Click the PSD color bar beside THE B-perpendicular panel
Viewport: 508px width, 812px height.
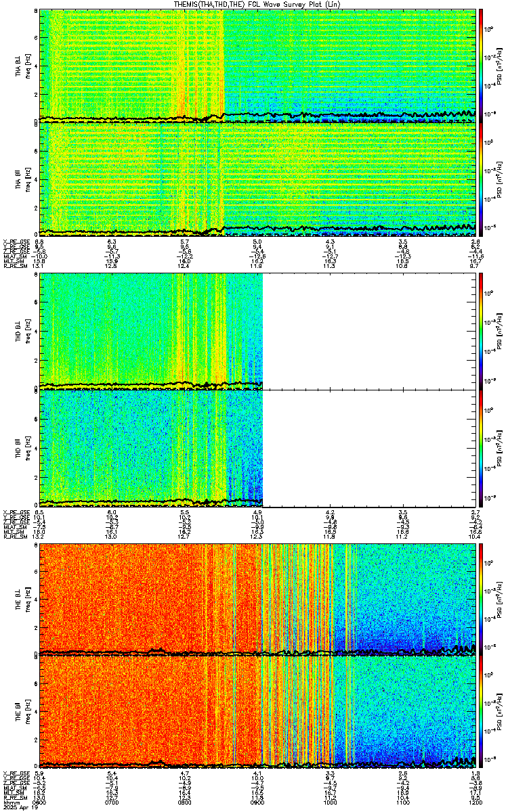(481, 599)
